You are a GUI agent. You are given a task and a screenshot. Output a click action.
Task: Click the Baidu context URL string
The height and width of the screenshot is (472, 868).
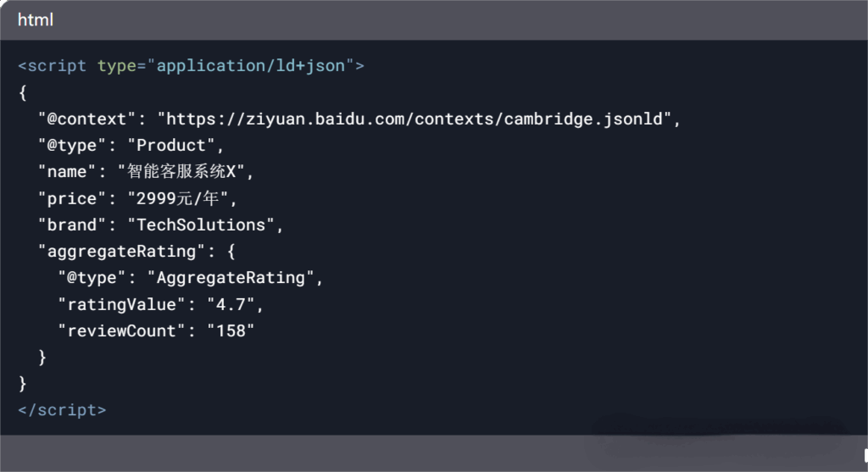(419, 119)
